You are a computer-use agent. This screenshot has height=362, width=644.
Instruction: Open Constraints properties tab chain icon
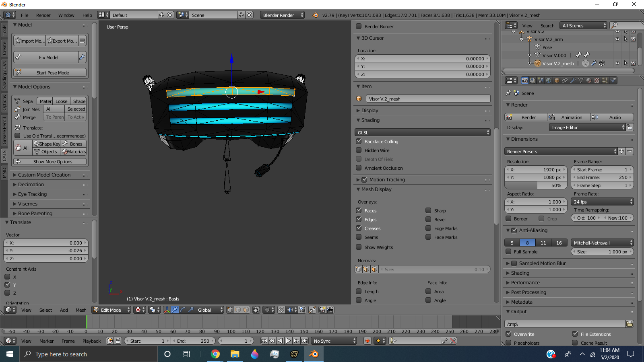pos(565,80)
